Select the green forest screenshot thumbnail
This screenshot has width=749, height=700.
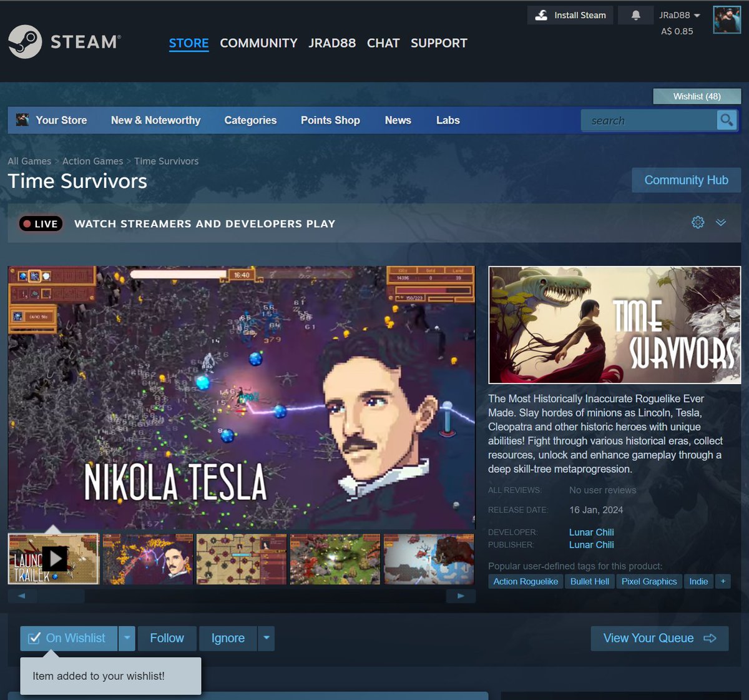pos(335,559)
